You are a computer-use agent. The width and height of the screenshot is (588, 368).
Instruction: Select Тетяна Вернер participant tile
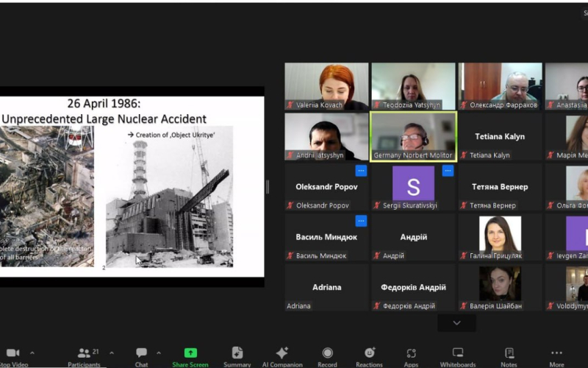501,187
